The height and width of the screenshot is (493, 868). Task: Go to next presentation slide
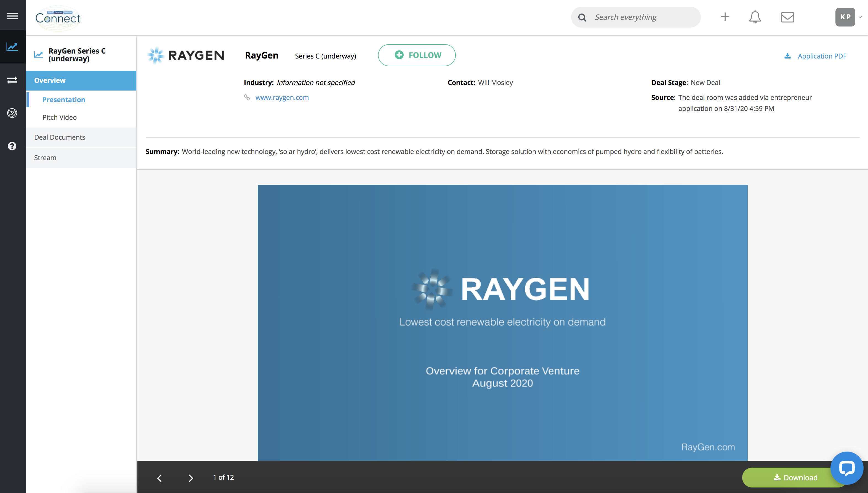(x=191, y=478)
